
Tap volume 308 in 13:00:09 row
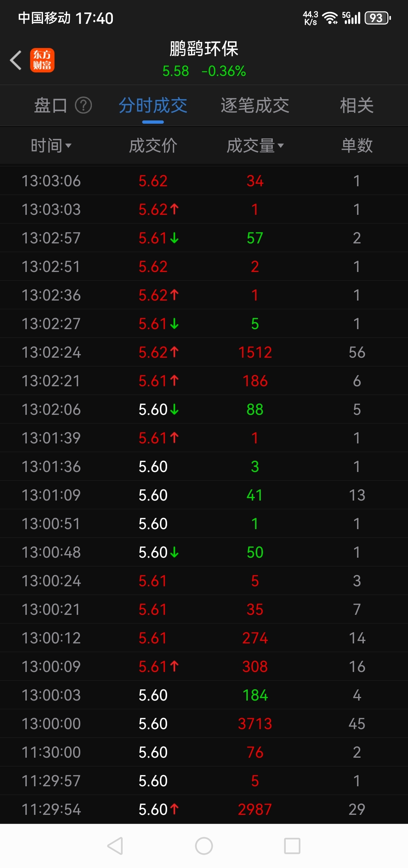pos(255,667)
